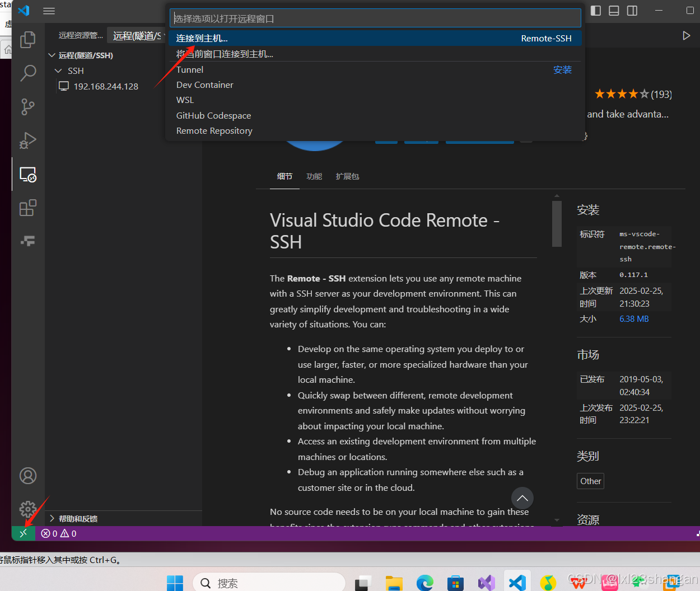Viewport: 700px width, 591px height.
Task: Click the green remote window indicator
Action: pyautogui.click(x=24, y=533)
